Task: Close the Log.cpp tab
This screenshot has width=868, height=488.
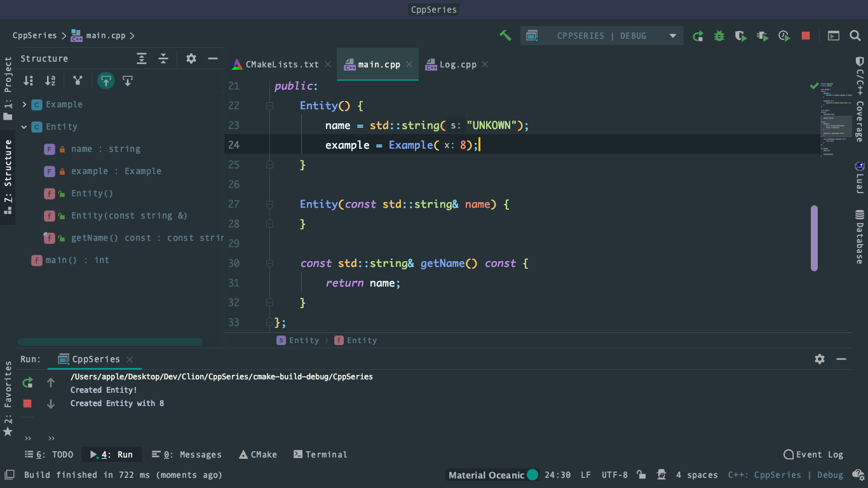Action: [x=485, y=64]
